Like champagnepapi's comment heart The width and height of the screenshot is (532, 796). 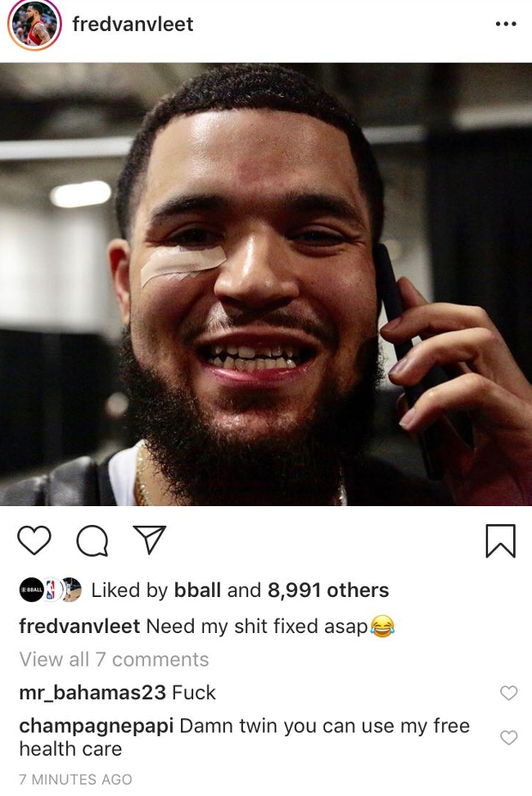508,738
